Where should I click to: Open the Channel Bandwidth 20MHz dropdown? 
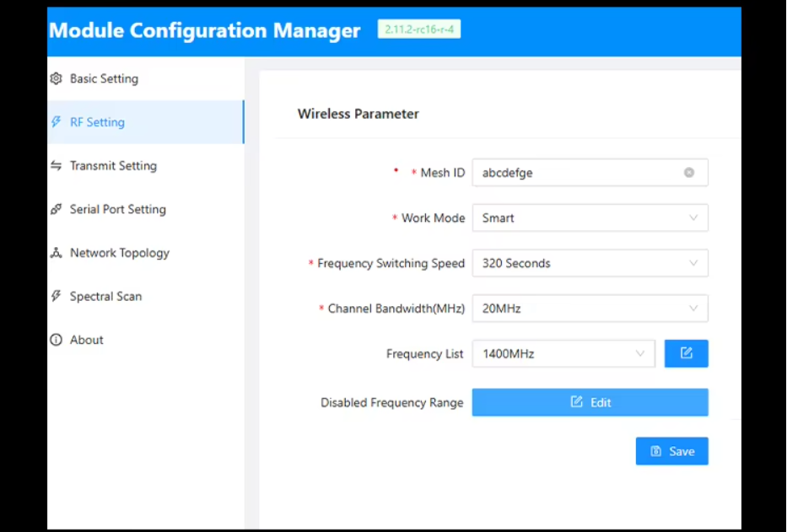click(x=590, y=309)
